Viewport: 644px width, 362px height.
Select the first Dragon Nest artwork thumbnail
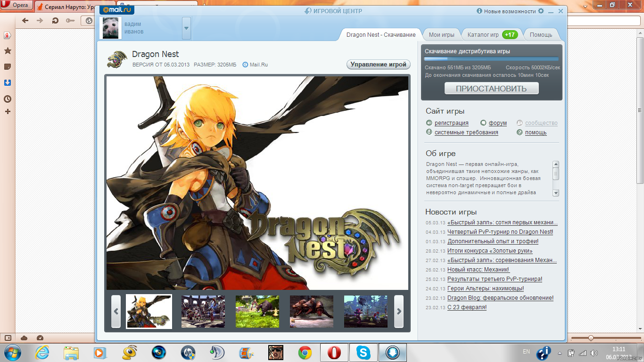coord(149,312)
